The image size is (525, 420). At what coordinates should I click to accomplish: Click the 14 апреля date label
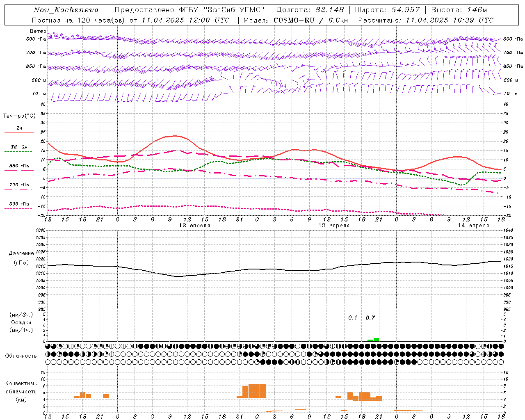(473, 226)
